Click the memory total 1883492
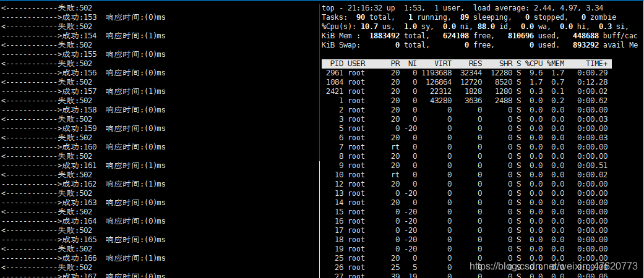Screen dimensions: 644x278 click(x=384, y=36)
